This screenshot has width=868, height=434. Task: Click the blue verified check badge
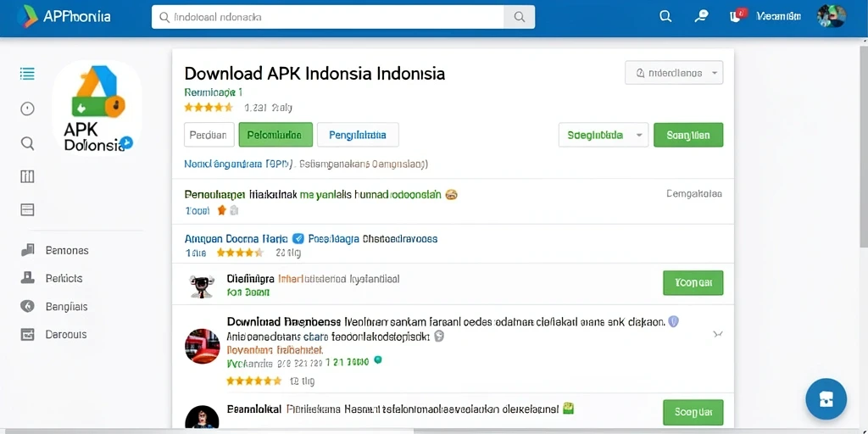[x=298, y=238]
